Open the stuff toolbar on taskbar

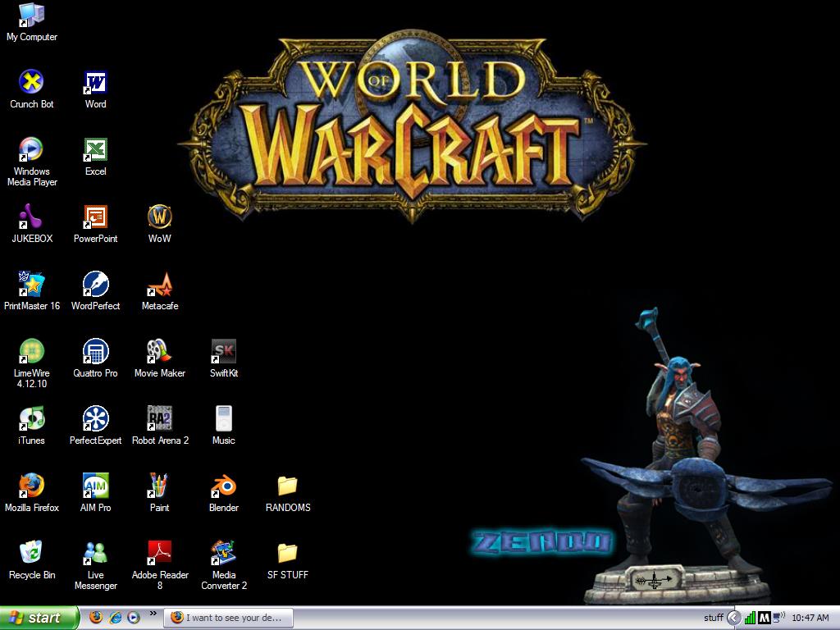point(713,618)
